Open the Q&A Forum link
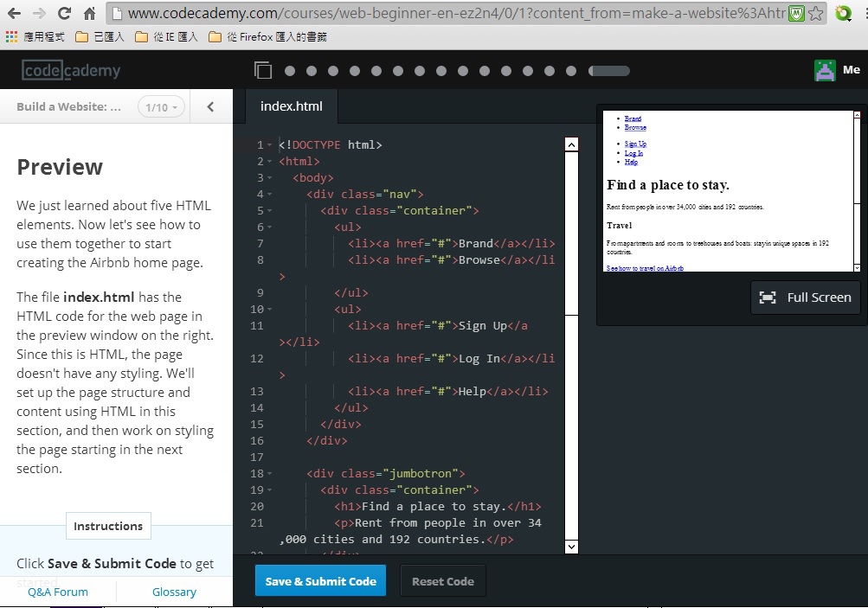Viewport: 868px width, 608px height. click(58, 592)
